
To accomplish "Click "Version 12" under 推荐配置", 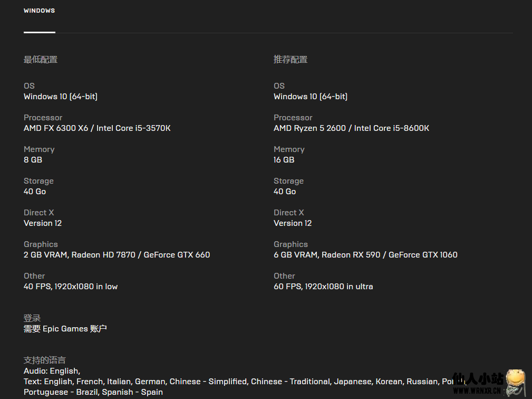I will point(293,223).
